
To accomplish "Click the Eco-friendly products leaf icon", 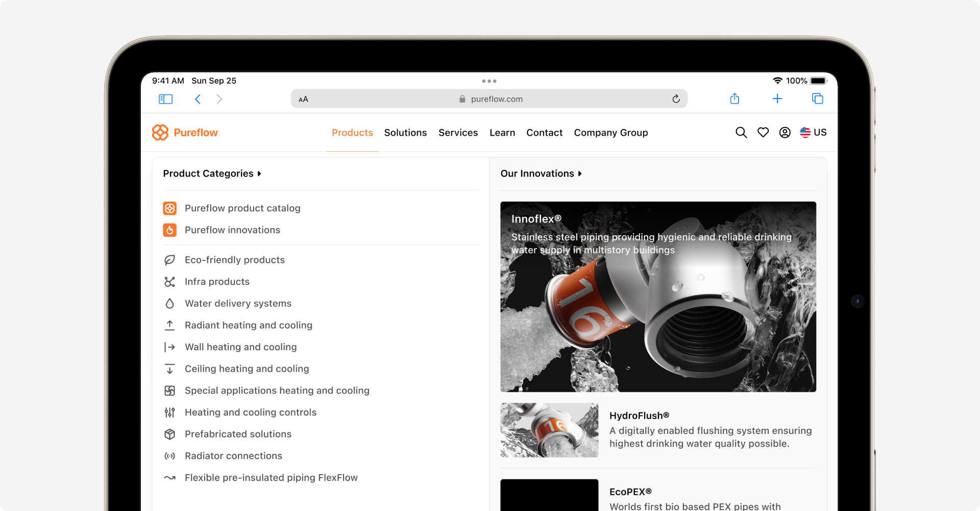I will (x=170, y=260).
